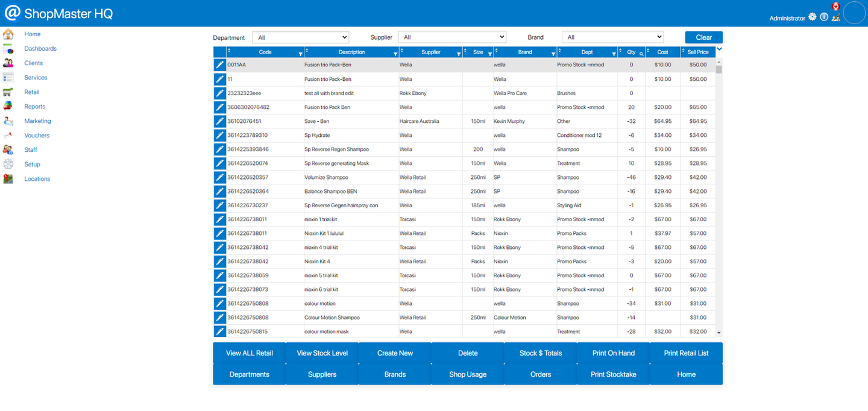Click the Services list icon in sidebar
868x411 pixels.
pyautogui.click(x=8, y=77)
